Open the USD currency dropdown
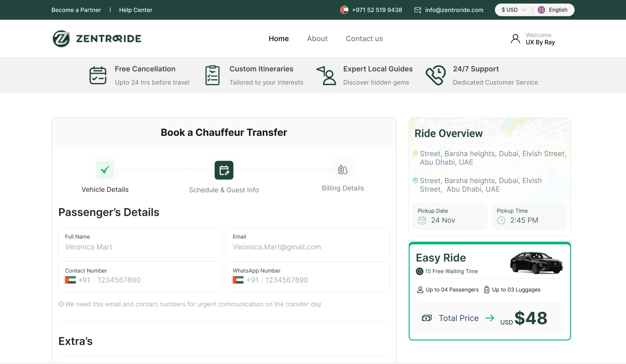Screen dimensions: 626x364 pos(513,10)
